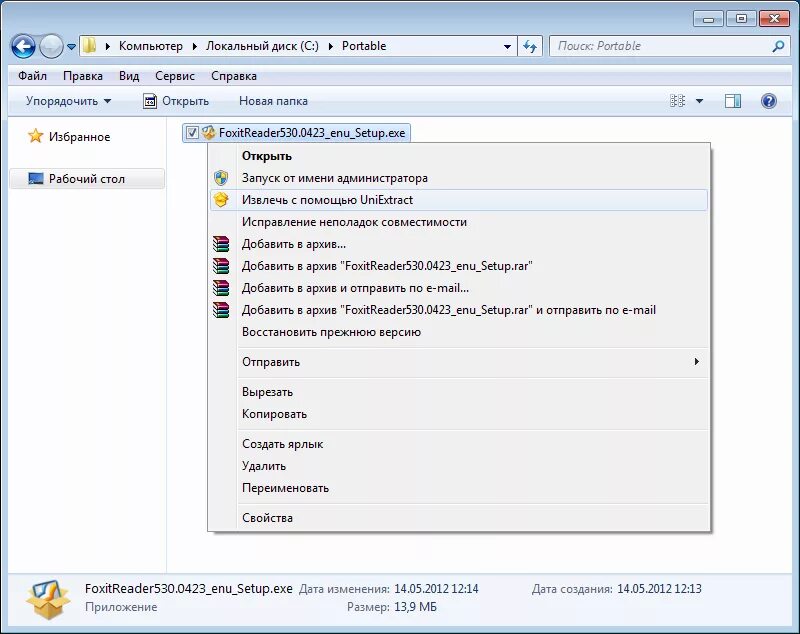Screen dimensions: 800x634
Task: Click the FoxitReader setup file icon
Action: [x=208, y=133]
